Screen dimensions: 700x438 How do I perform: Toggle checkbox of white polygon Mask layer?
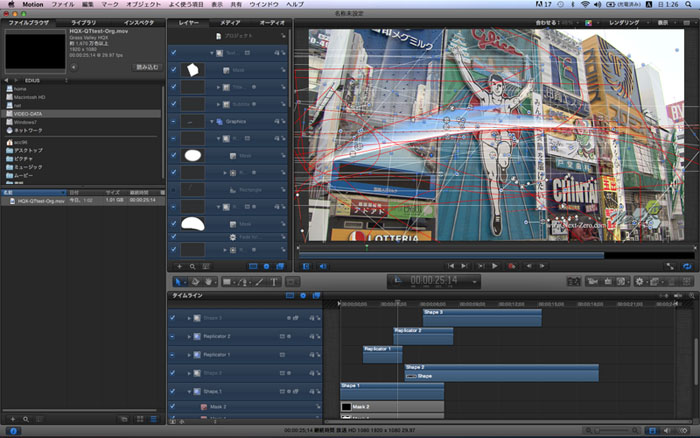(x=174, y=70)
